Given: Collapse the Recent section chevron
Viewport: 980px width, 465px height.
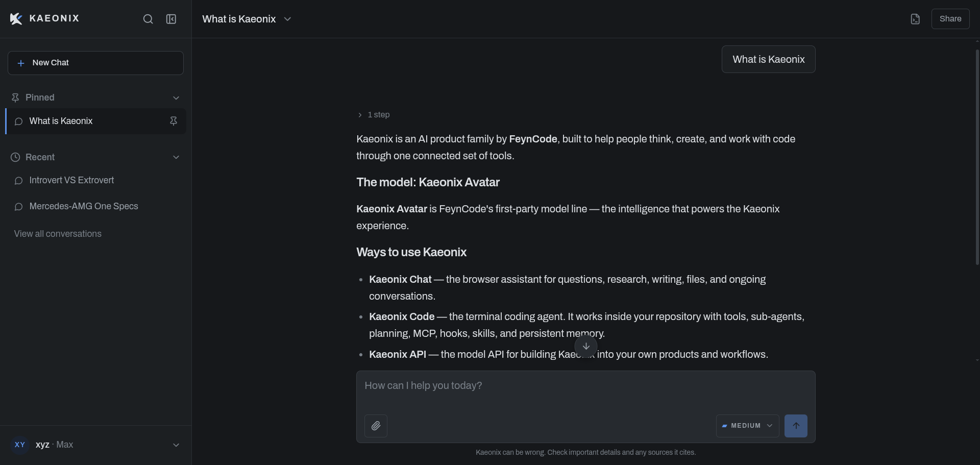Looking at the screenshot, I should 176,157.
